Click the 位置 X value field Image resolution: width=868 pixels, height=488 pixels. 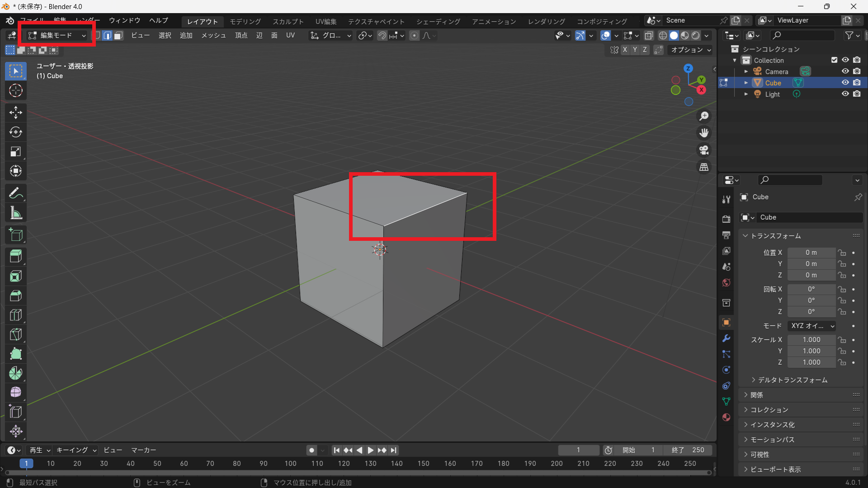coord(811,253)
